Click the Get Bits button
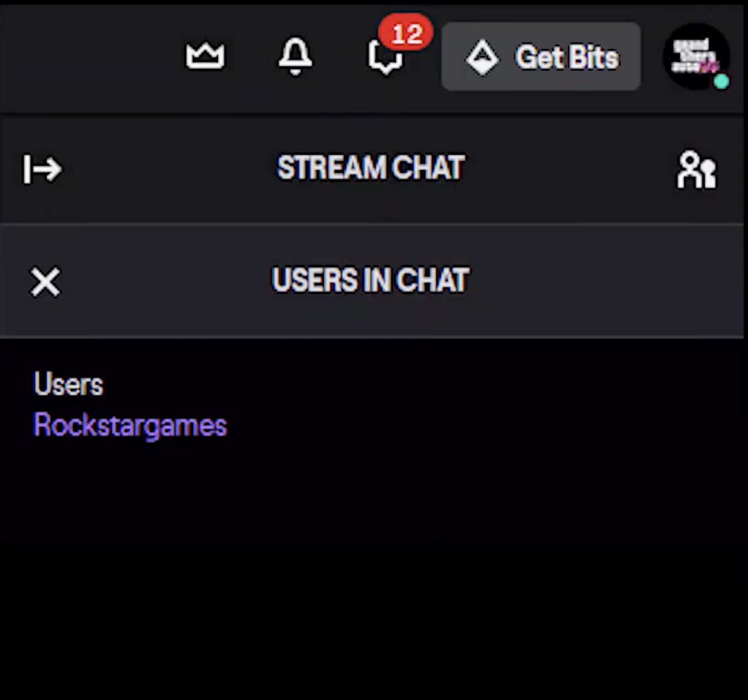 pyautogui.click(x=541, y=57)
